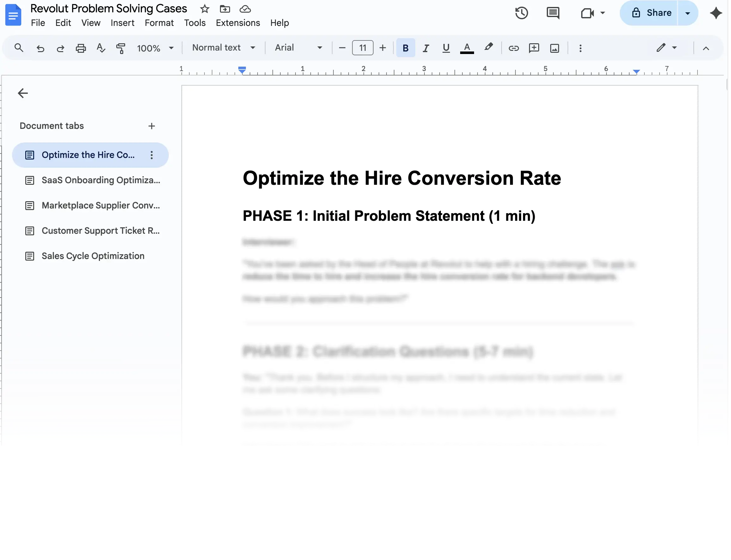Image resolution: width=731 pixels, height=560 pixels.
Task: Switch to Customer Support Ticket R... tab
Action: click(90, 231)
